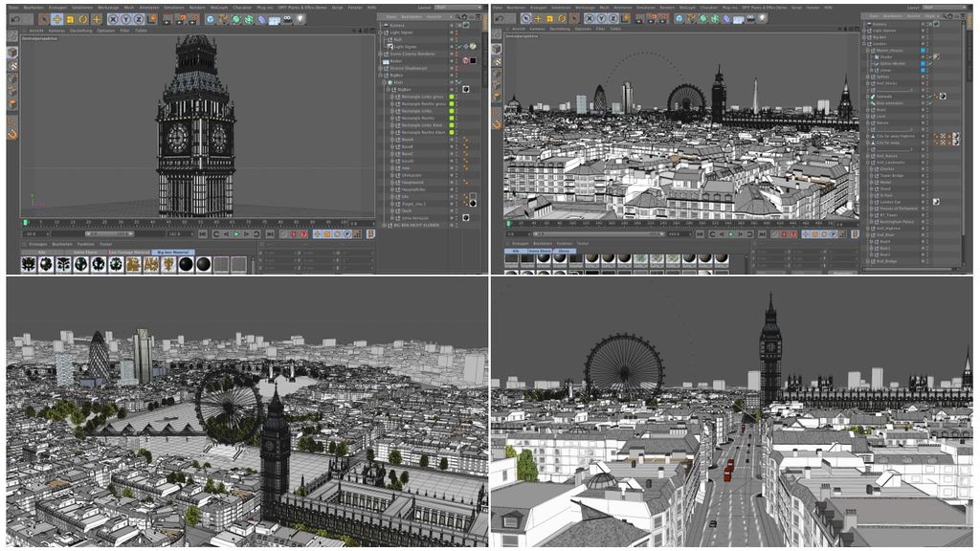Collapse the London group in the object tree
Image resolution: width=980 pixels, height=551 pixels.
pyautogui.click(x=865, y=44)
